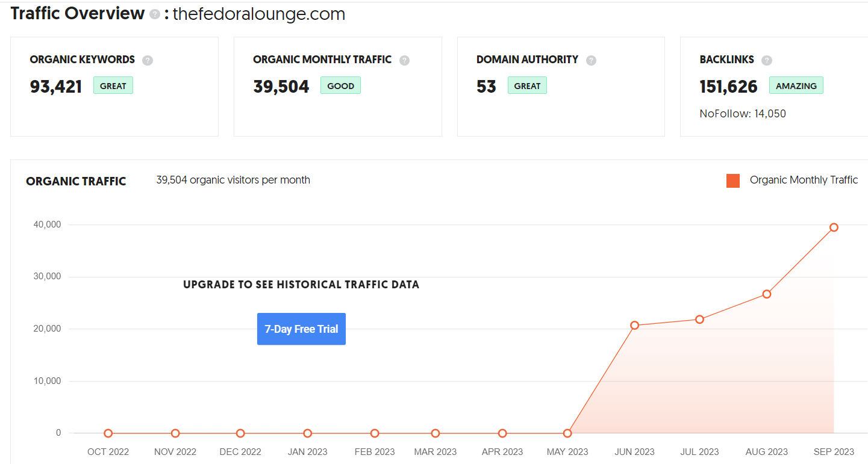
Task: Click Domain Authority question mark icon
Action: coord(592,60)
